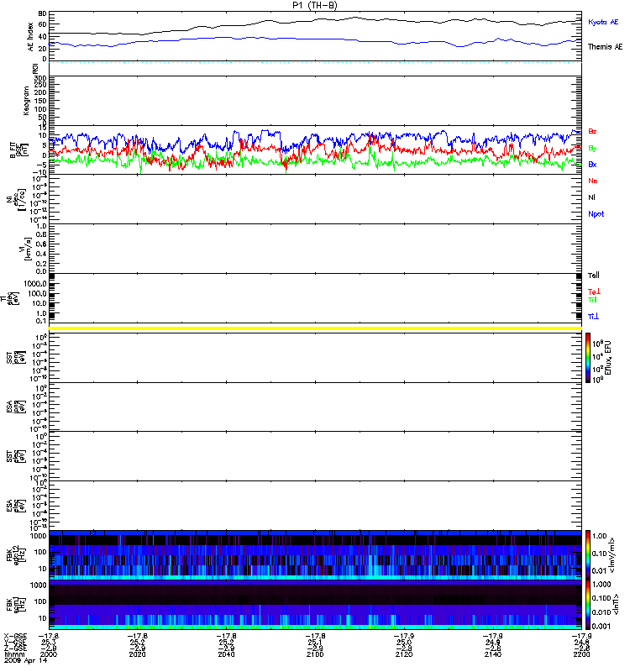Click the Vi km/s axis label
Screen dimensions: 630x672
[x=25, y=249]
